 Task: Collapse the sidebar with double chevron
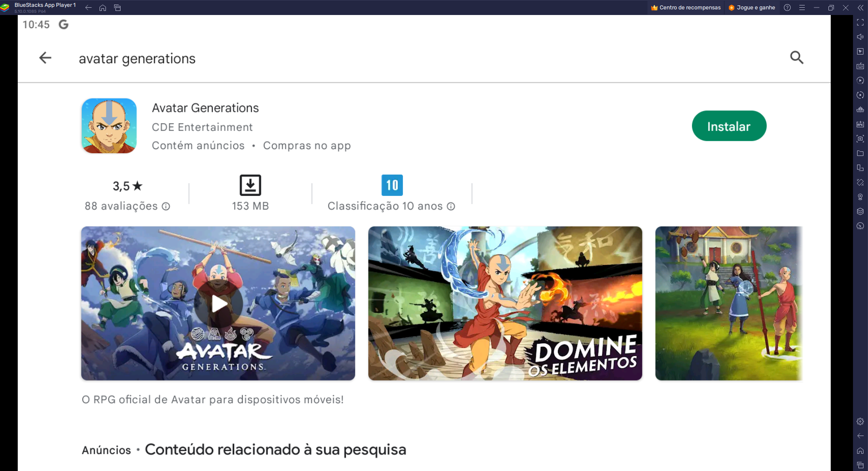(860, 8)
